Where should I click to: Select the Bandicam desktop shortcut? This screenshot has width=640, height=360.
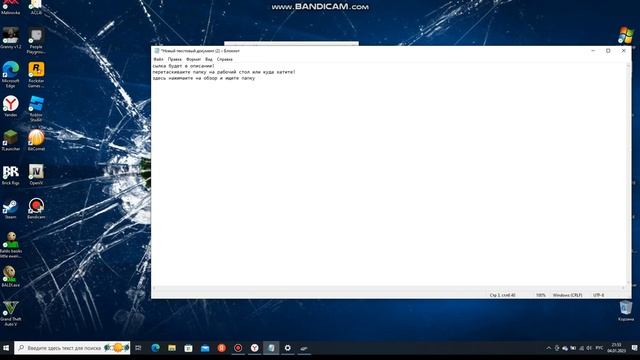pyautogui.click(x=36, y=209)
